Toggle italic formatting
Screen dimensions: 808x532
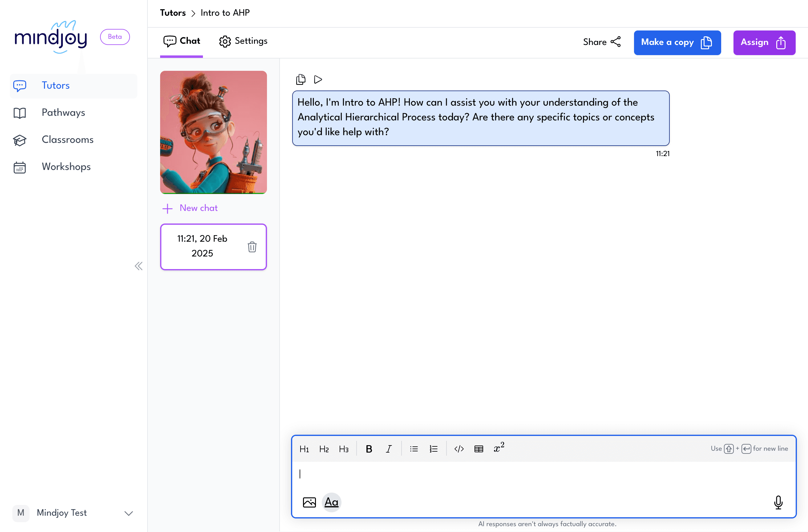pos(389,449)
